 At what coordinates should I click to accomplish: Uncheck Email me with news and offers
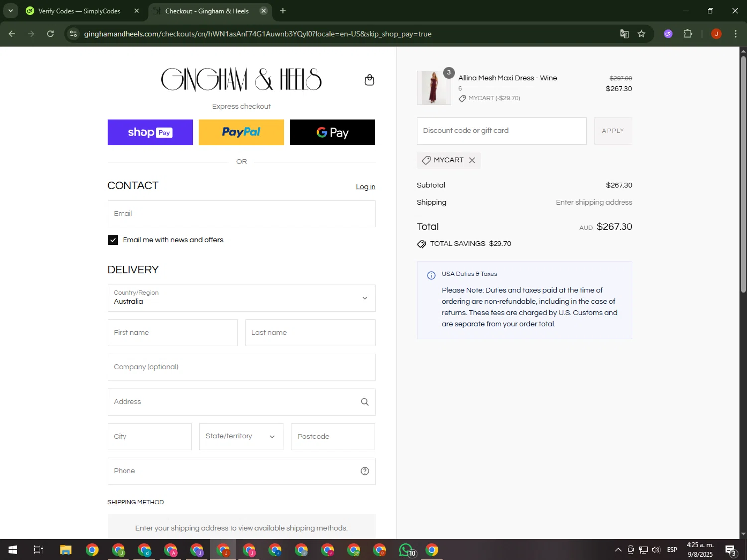[x=113, y=240]
